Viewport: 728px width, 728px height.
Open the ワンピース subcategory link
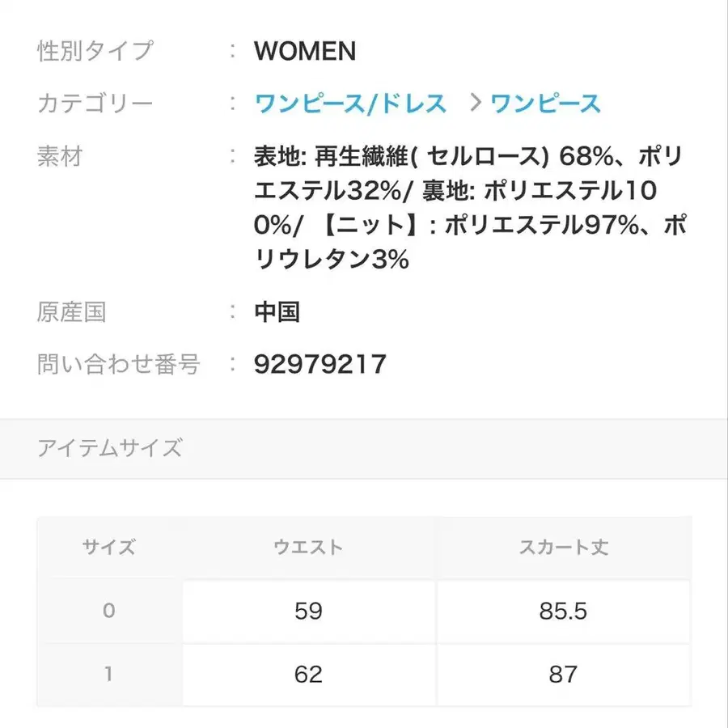point(547,103)
